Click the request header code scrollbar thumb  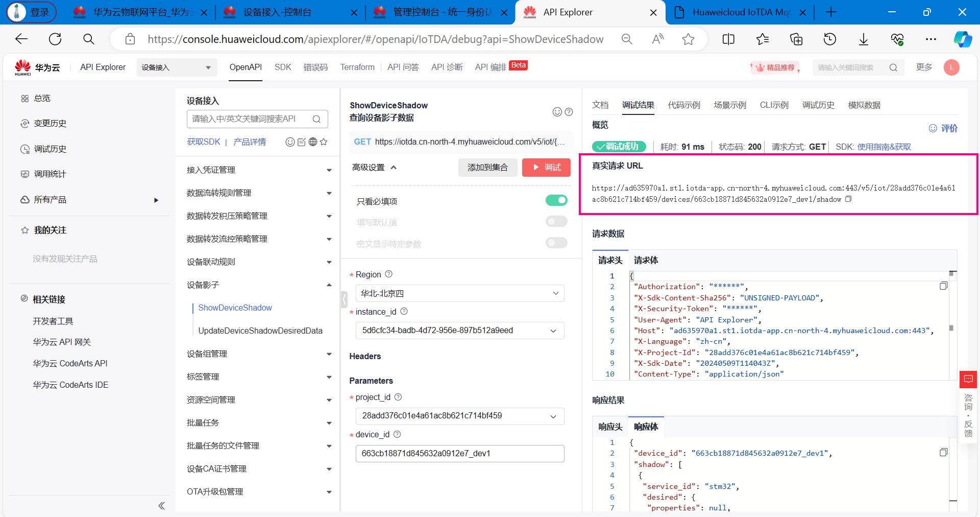click(951, 328)
